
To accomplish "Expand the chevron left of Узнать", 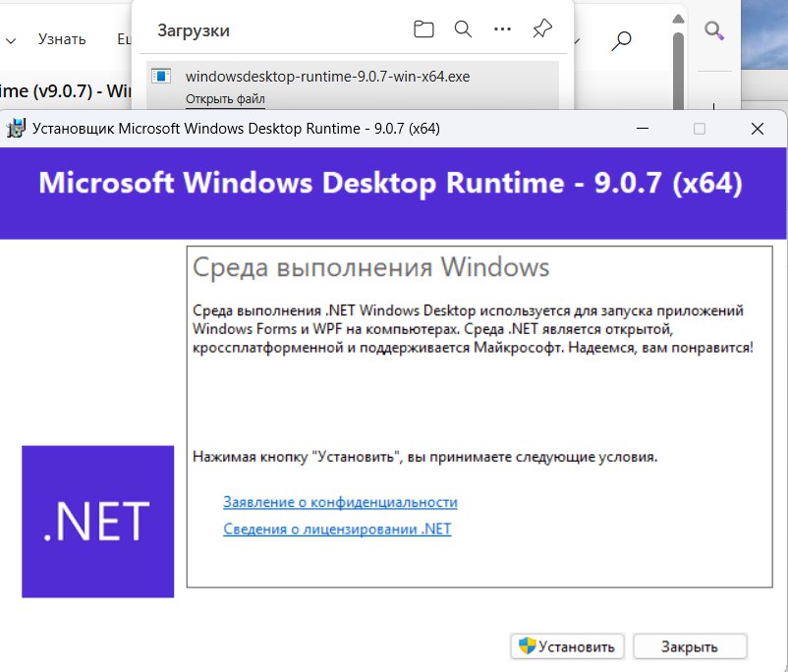I will (x=11, y=40).
